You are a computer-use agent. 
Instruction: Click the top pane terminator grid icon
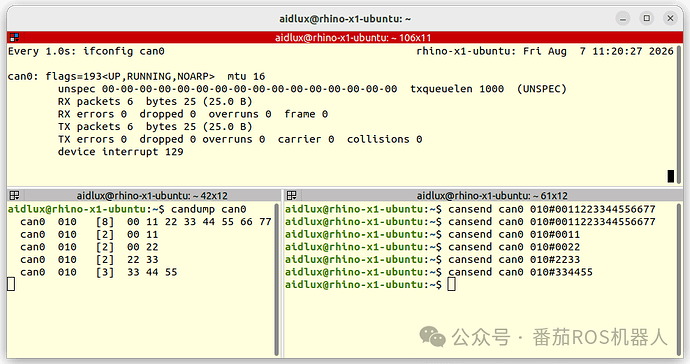15,37
